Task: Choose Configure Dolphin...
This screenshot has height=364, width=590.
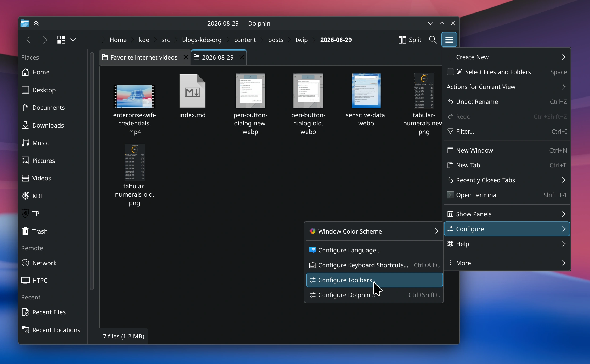Action: pos(374,295)
